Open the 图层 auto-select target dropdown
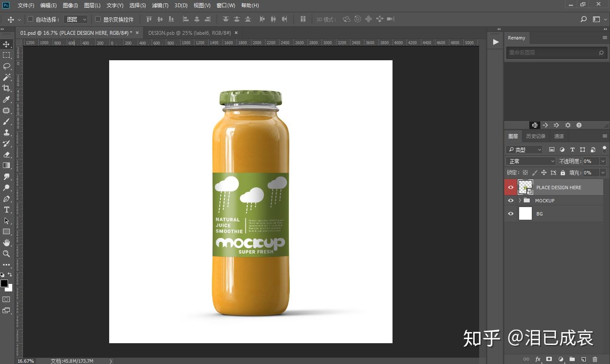Image resolution: width=610 pixels, height=364 pixels. (76, 19)
